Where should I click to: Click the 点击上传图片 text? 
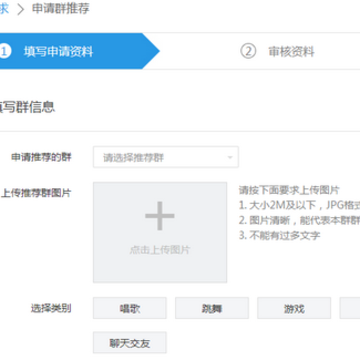click(x=160, y=250)
